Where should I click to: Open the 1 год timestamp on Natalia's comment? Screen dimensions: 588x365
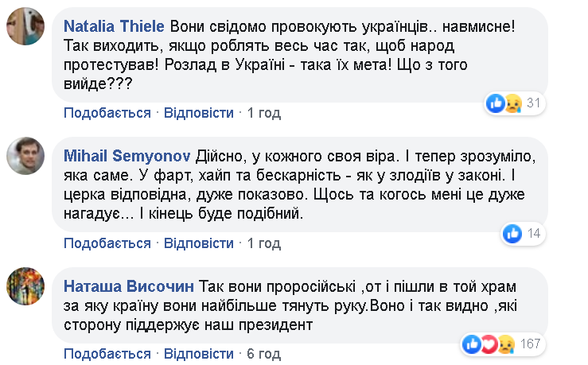[x=264, y=113]
